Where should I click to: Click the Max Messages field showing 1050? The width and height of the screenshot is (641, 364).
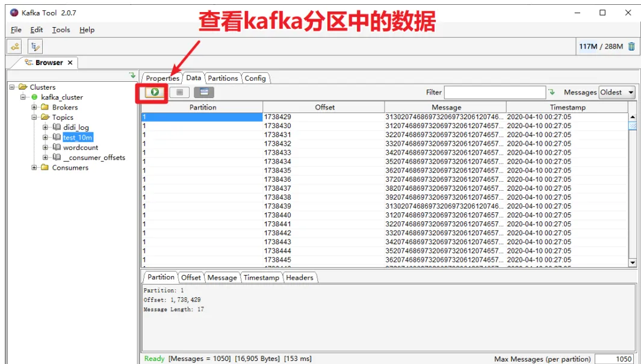tap(615, 359)
